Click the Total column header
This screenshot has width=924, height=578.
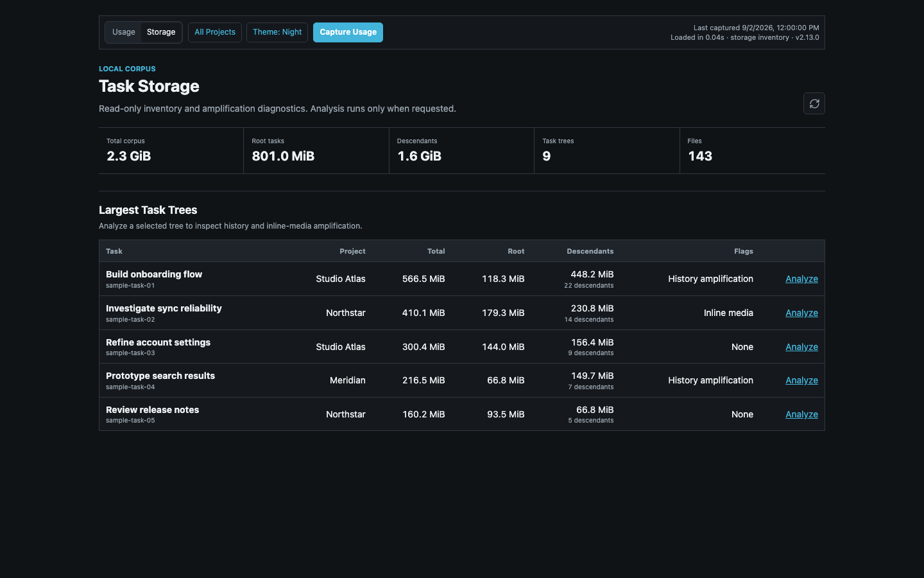click(x=436, y=251)
